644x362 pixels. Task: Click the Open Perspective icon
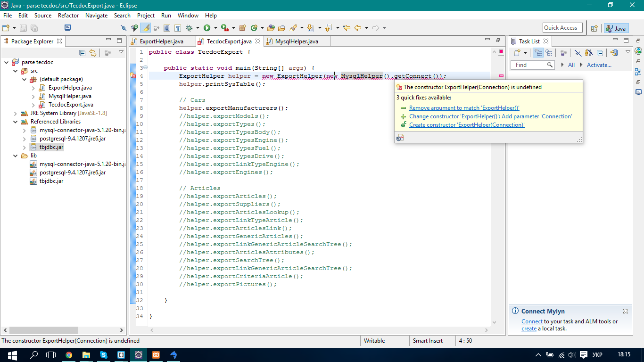[x=594, y=28]
